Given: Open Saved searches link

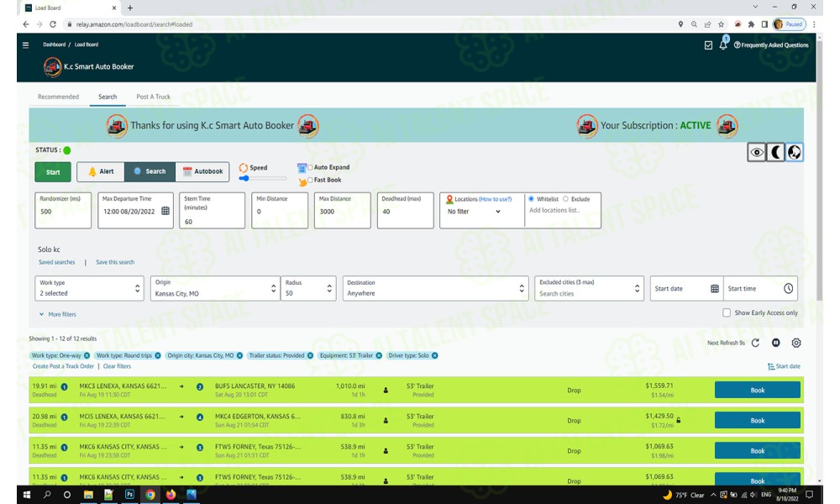Looking at the screenshot, I should 57,262.
